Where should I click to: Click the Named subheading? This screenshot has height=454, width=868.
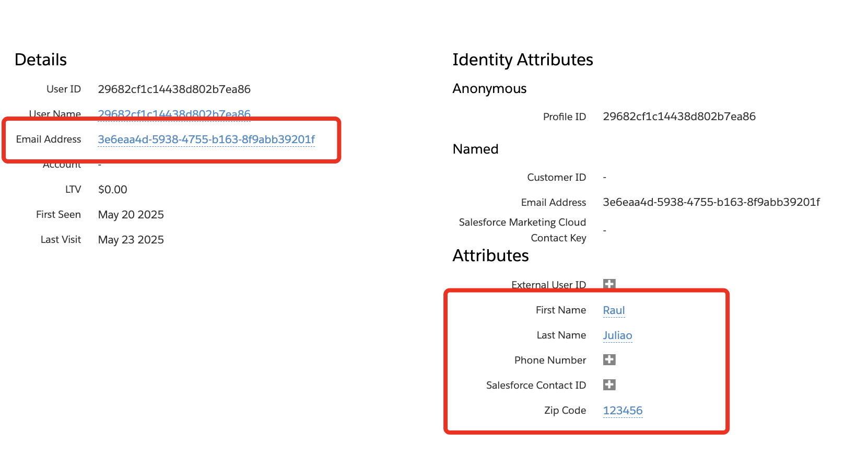click(475, 149)
